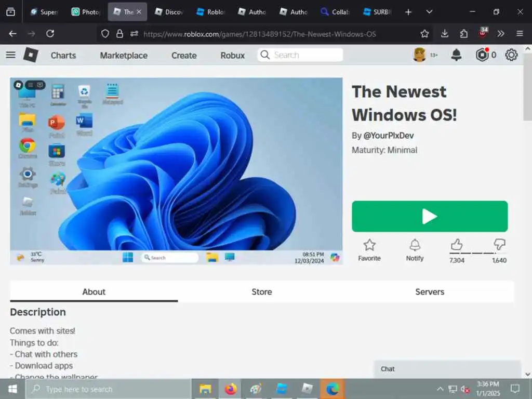Open the notifications bell in Roblox header
This screenshot has width=532, height=399.
[x=456, y=55]
